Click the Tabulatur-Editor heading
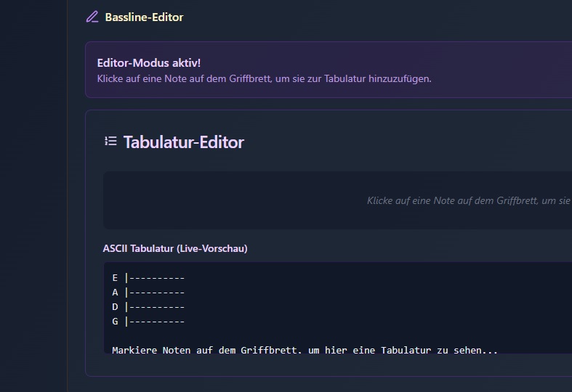The image size is (572, 392). click(x=183, y=142)
